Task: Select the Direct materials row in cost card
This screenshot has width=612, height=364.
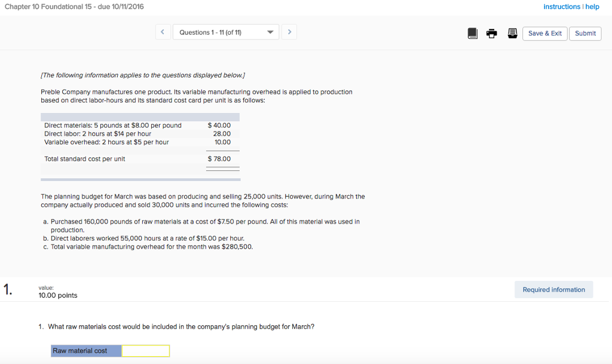Action: click(x=113, y=126)
